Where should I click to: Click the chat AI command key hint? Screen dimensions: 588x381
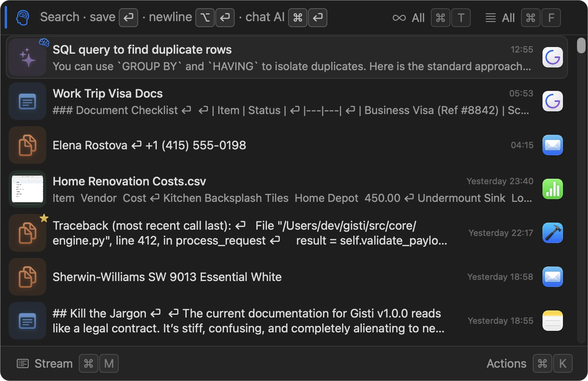tap(298, 18)
